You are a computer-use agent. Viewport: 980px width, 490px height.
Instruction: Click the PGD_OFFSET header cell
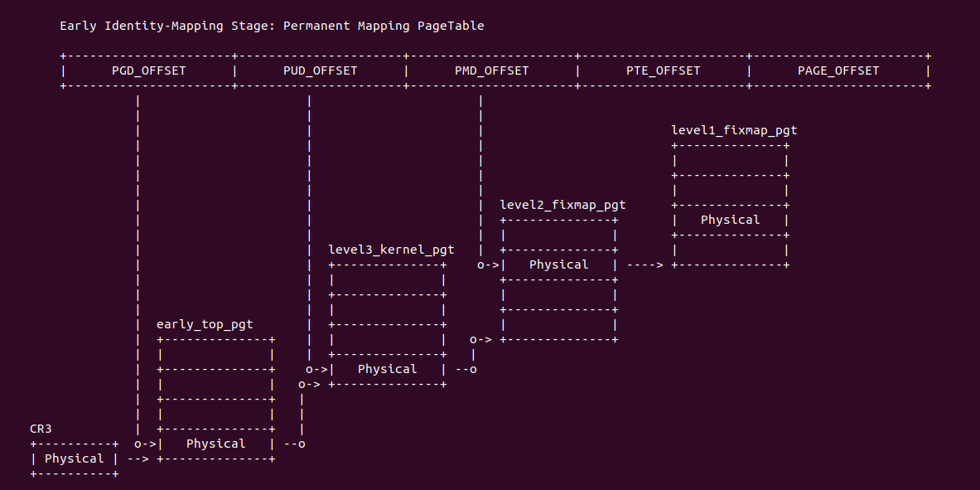click(x=149, y=70)
